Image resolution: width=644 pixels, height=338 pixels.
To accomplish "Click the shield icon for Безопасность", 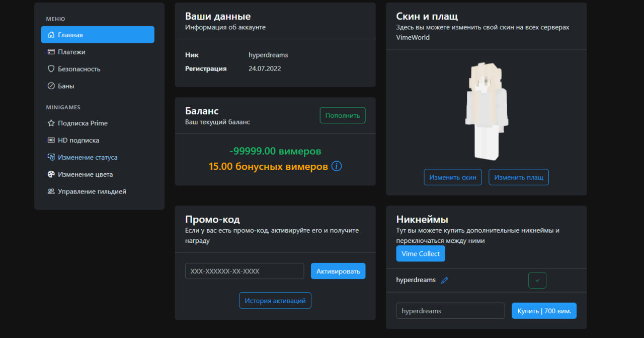I will (51, 69).
